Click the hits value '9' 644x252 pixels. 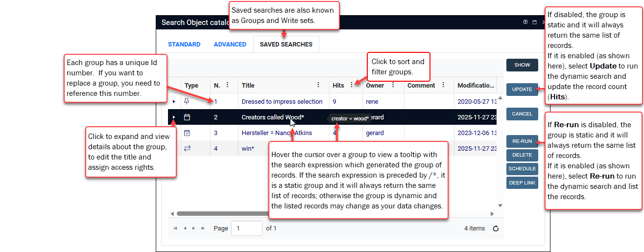tap(334, 101)
